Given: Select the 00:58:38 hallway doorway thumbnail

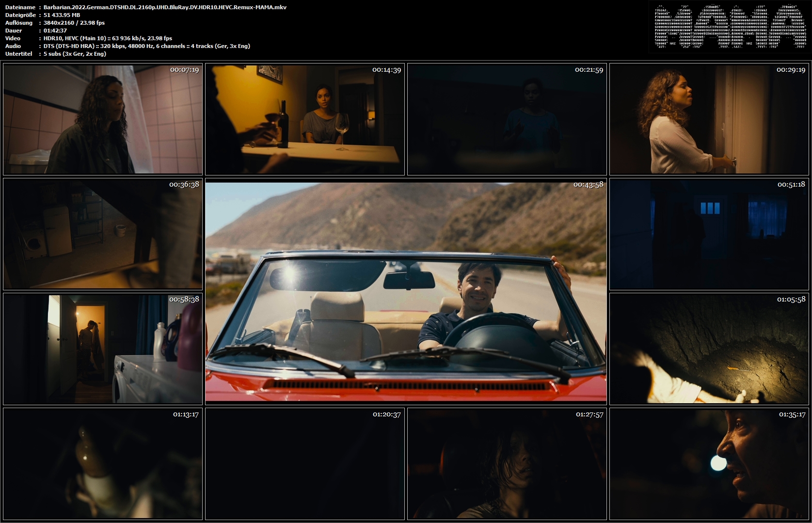Looking at the screenshot, I should click(103, 349).
